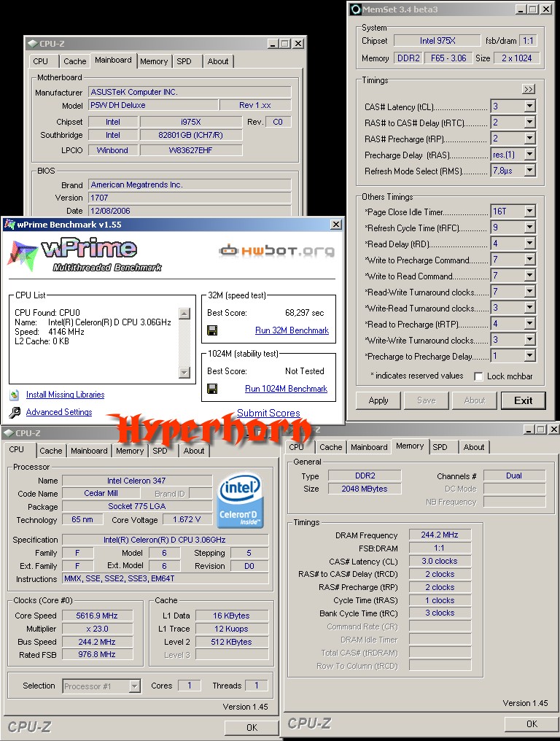
Task: Open the Refresh Cycle Time (tRFC) dropdown
Action: [530, 228]
